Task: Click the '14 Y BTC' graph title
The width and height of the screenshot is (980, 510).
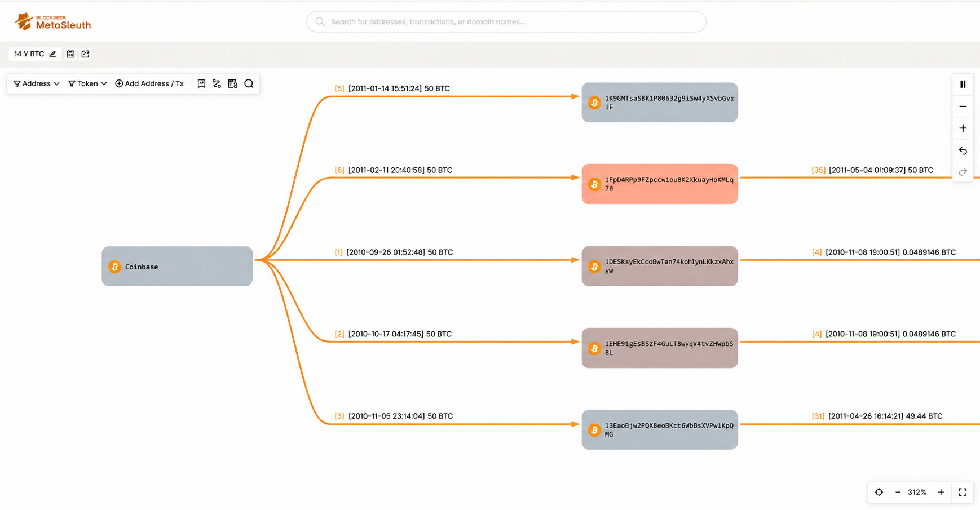Action: point(29,54)
